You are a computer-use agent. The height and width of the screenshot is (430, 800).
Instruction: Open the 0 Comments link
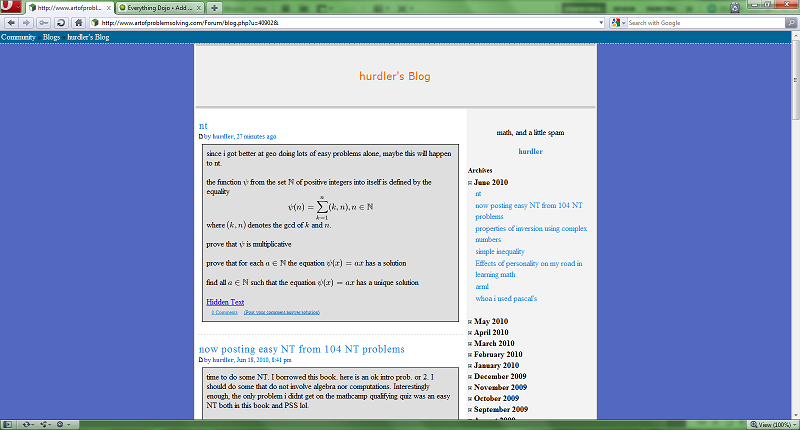pos(224,312)
